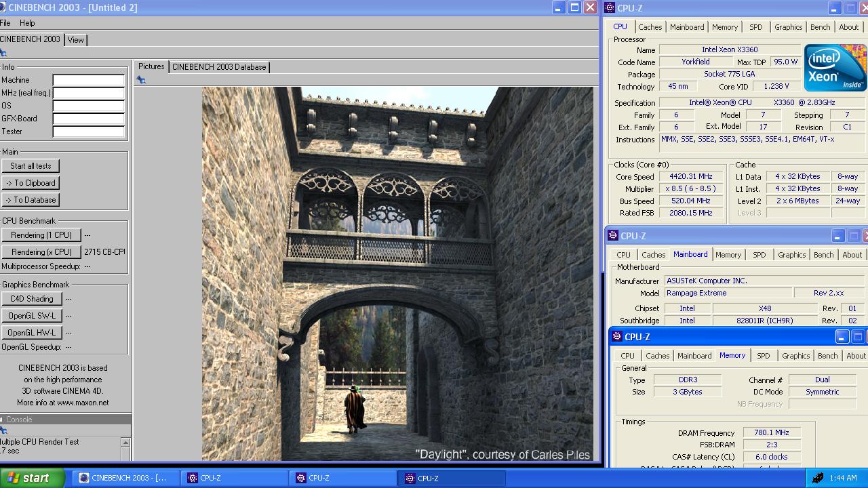Click the OS input field
The height and width of the screenshot is (488, 868).
[x=89, y=106]
